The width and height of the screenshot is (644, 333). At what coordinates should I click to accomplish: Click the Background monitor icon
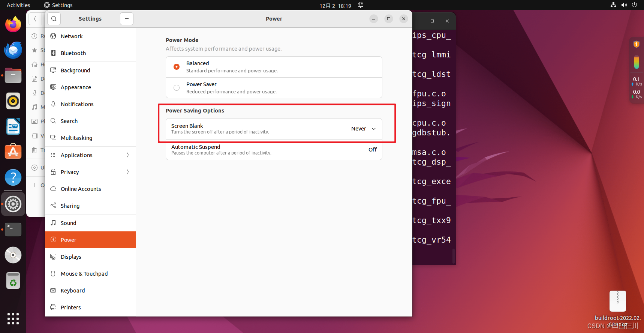(53, 70)
